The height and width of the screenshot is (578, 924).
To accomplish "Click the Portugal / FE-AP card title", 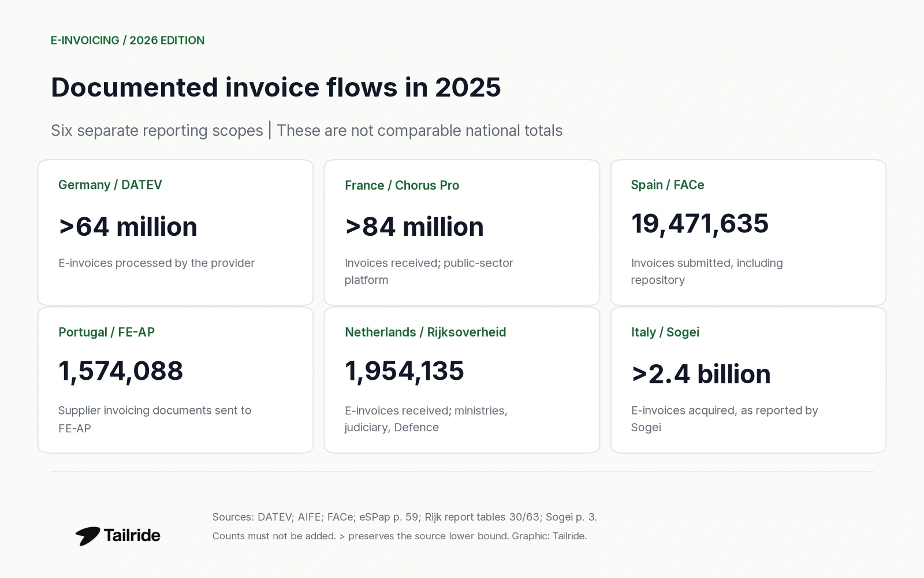I will pos(107,332).
